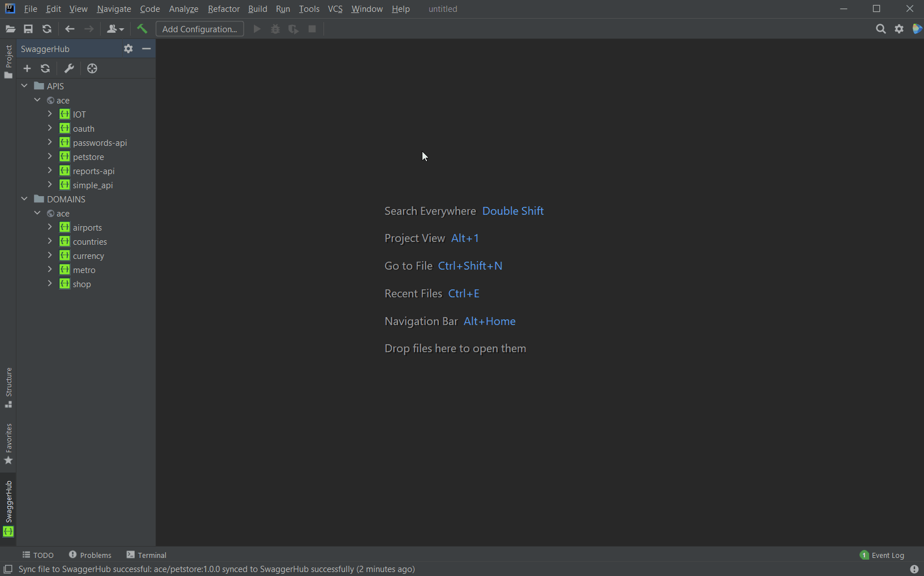Open SwaggerHub settings using the wrench icon
Screen dimensions: 924x576
click(x=68, y=68)
